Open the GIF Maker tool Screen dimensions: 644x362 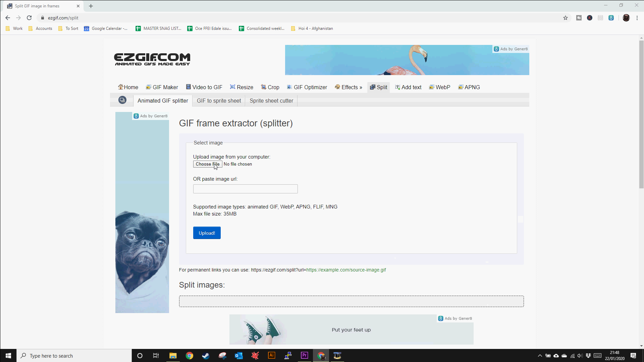tap(162, 87)
